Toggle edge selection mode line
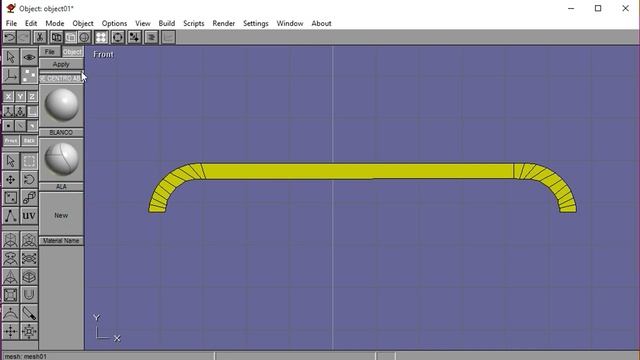This screenshot has width=640, height=360. tap(20, 126)
